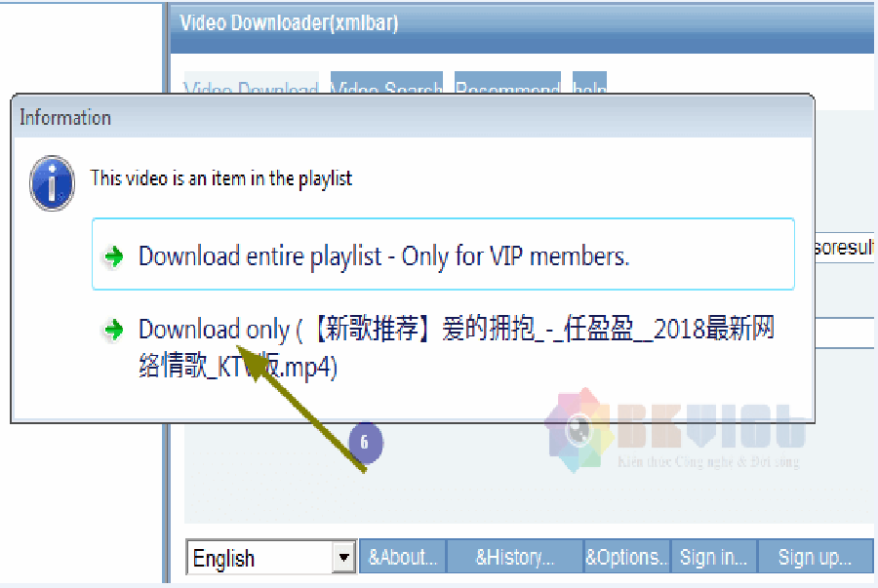The image size is (878, 588).
Task: Click the purple circle numbered 6
Action: click(364, 443)
